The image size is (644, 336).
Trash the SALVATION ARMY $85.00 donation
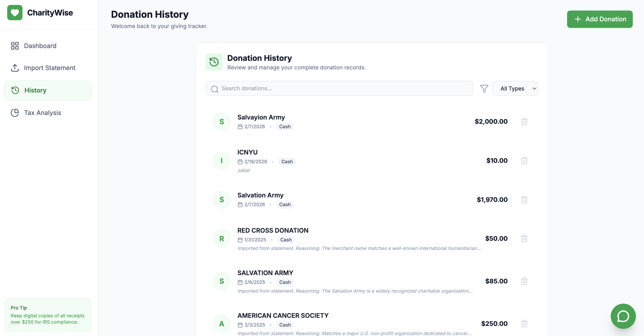[524, 281]
